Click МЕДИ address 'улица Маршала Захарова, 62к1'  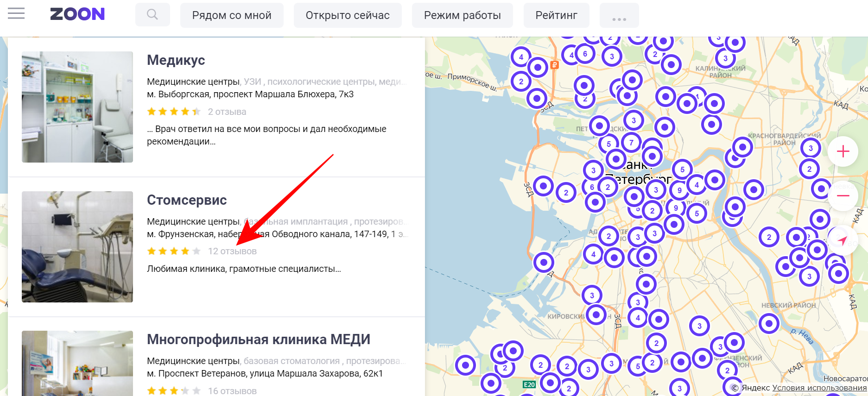click(x=317, y=373)
